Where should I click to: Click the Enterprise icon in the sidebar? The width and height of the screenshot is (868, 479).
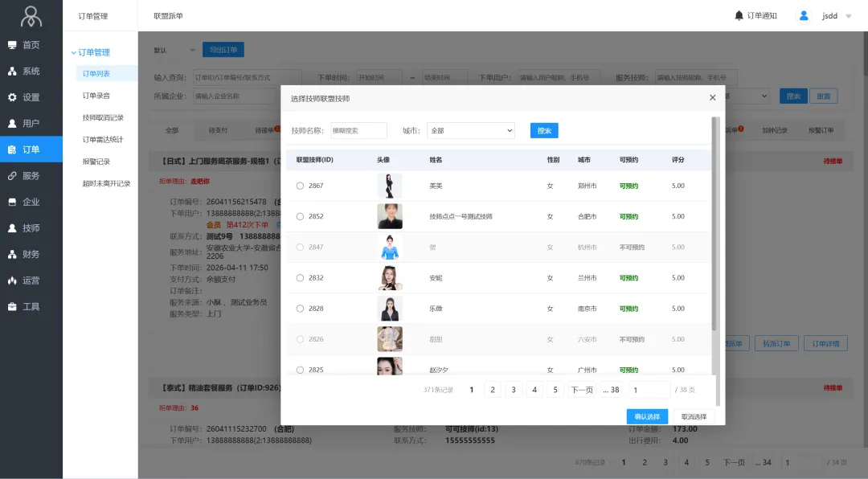[12, 202]
